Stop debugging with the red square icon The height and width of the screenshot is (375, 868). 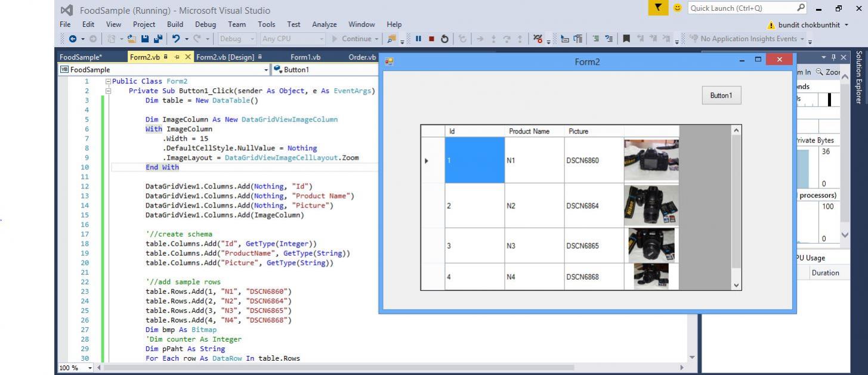pos(431,39)
